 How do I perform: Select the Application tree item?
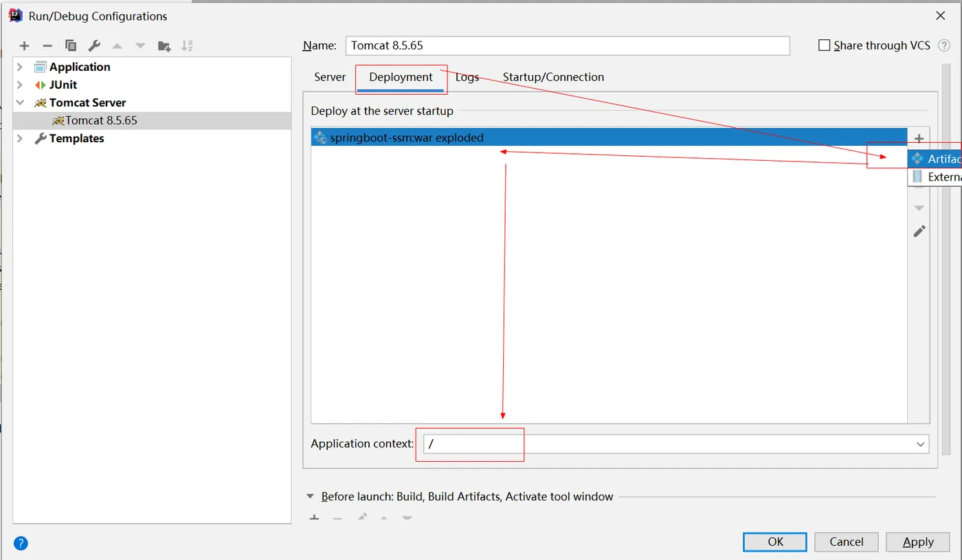(80, 67)
